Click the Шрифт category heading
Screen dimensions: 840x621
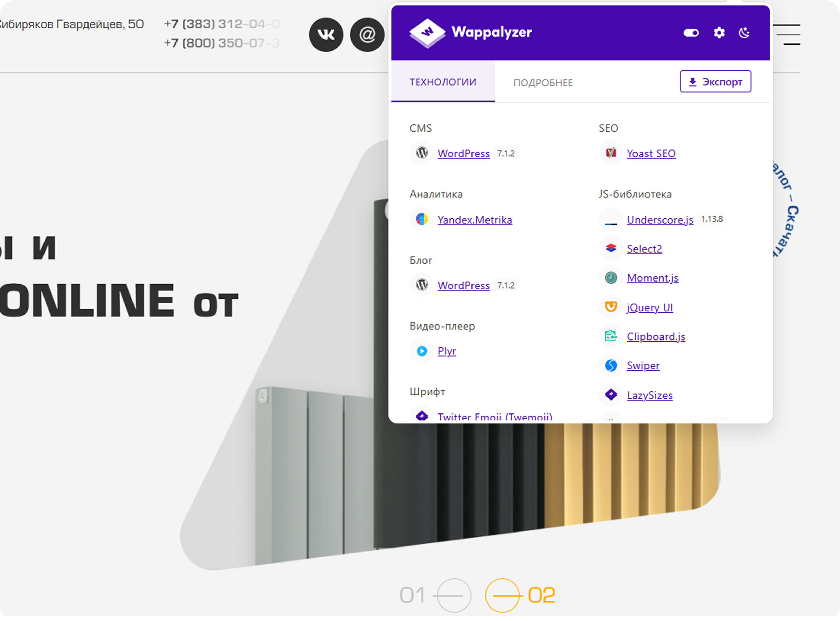(427, 392)
